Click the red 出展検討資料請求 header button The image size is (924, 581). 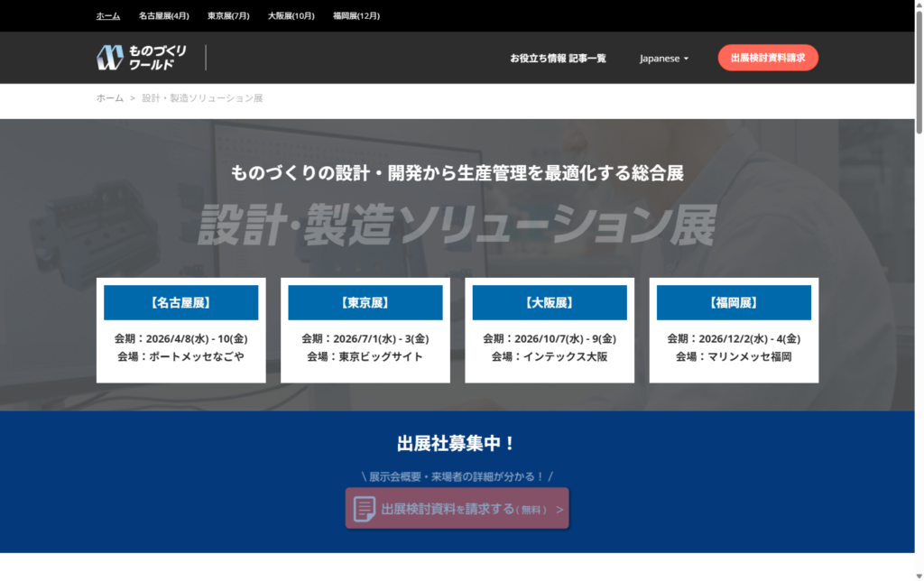768,58
